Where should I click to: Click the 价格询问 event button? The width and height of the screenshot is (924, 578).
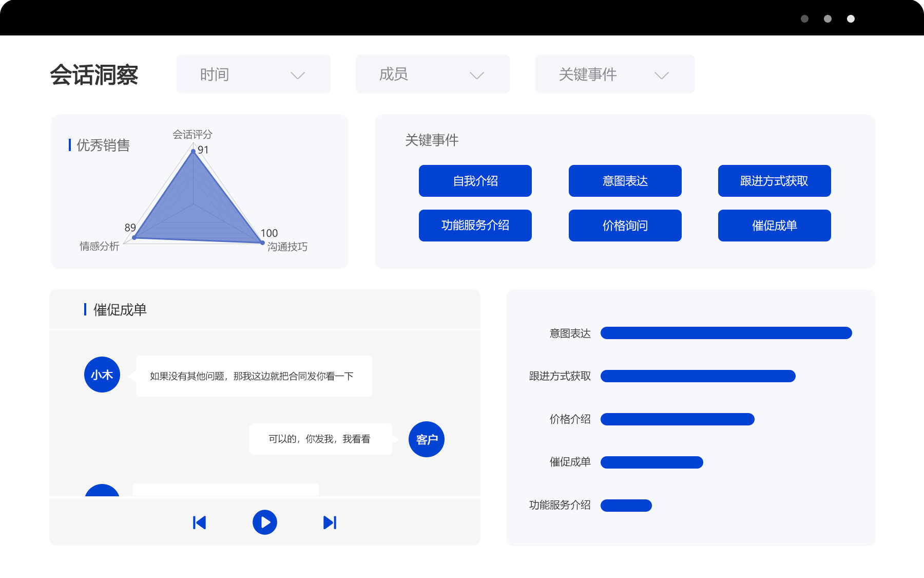625,226
